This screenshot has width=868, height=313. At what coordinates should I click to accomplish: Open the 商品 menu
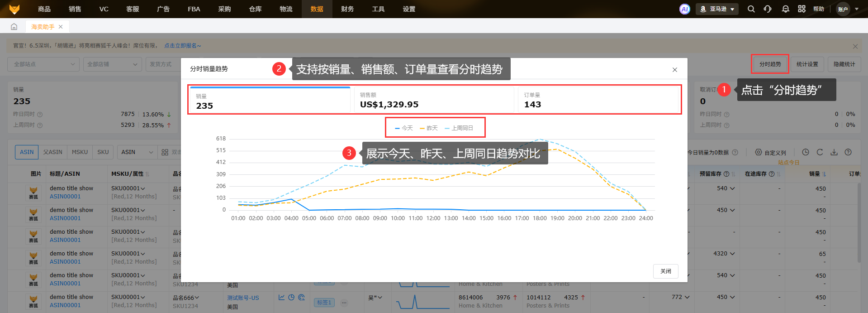tap(44, 9)
